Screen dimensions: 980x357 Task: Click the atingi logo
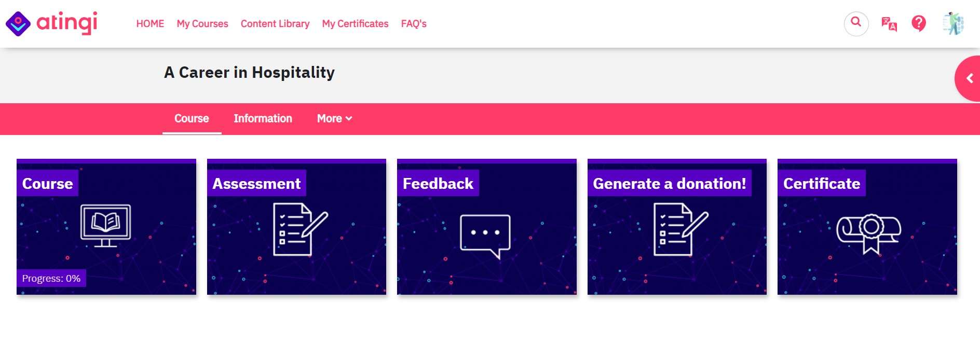(51, 23)
